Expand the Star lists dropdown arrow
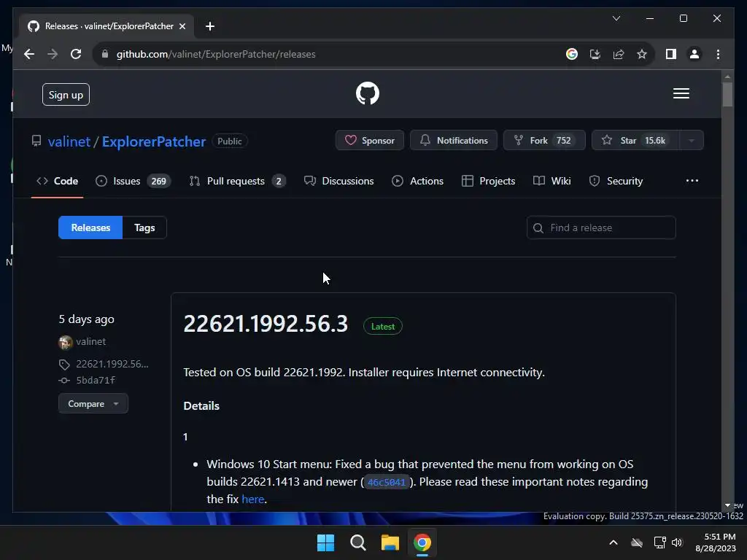Viewport: 747px width, 560px height. [x=692, y=141]
